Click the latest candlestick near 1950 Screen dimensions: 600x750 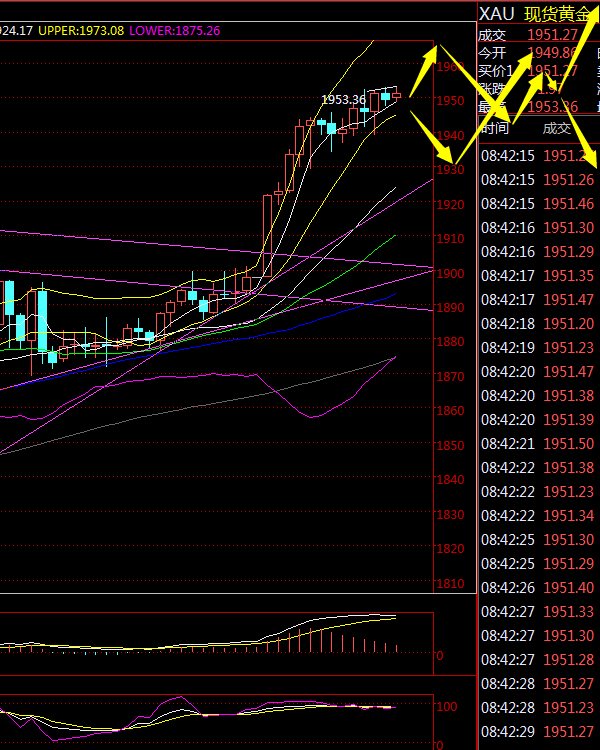[396, 95]
